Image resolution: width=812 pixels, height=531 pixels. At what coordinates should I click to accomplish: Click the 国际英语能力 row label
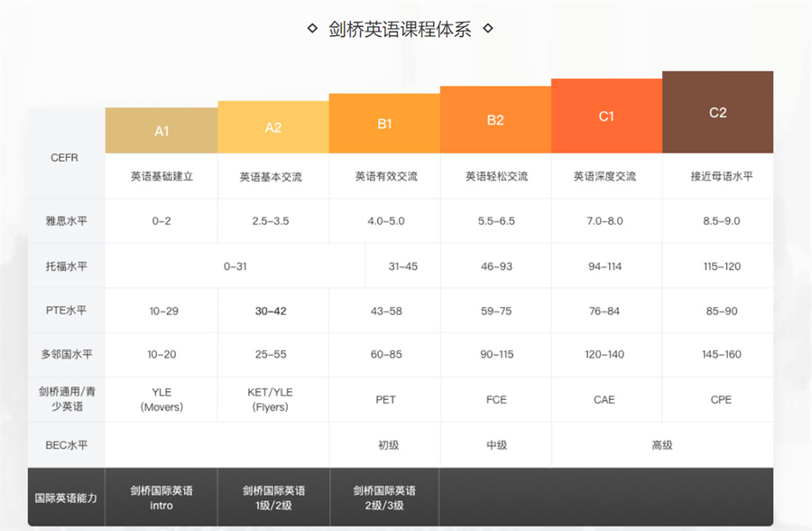click(66, 498)
